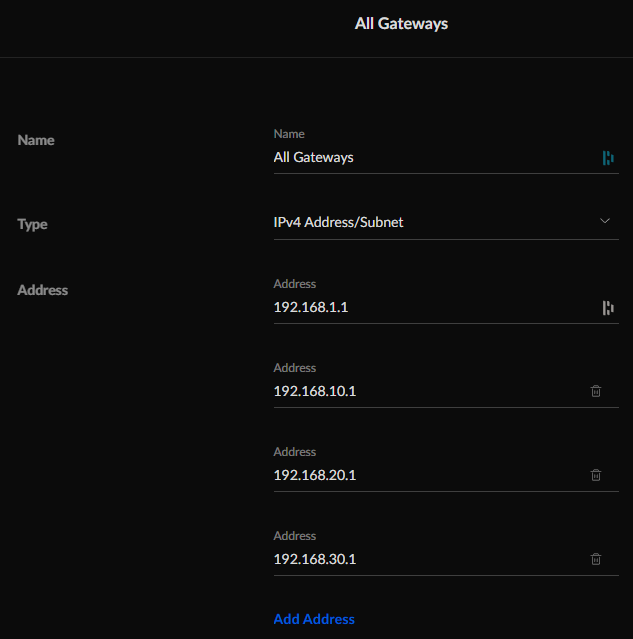Viewport: 633px width, 639px height.
Task: Click the small Name caption above the input
Action: [x=289, y=134]
